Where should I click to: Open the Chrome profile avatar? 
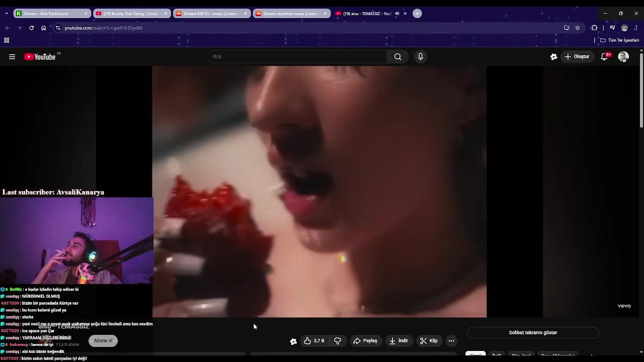tap(624, 28)
